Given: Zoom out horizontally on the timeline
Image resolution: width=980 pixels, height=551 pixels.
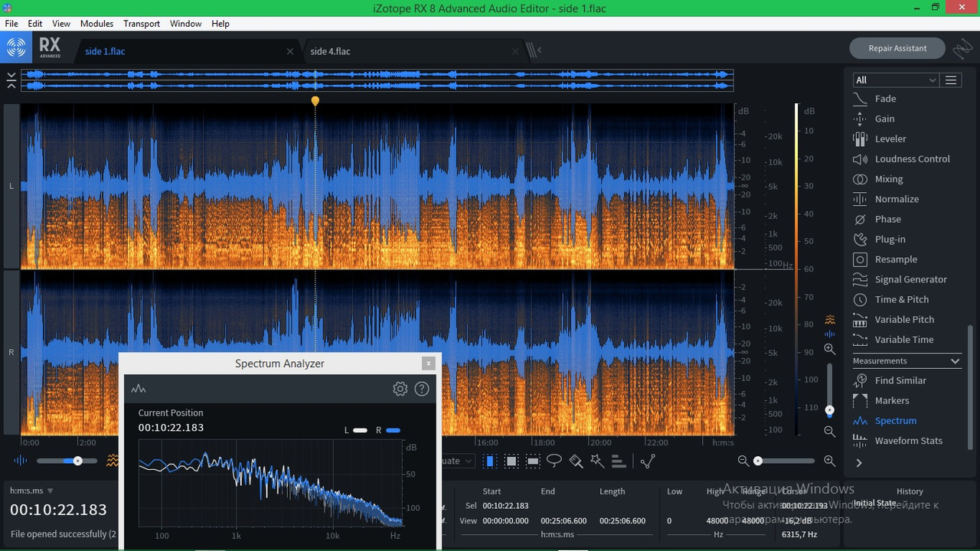Looking at the screenshot, I should 743,461.
